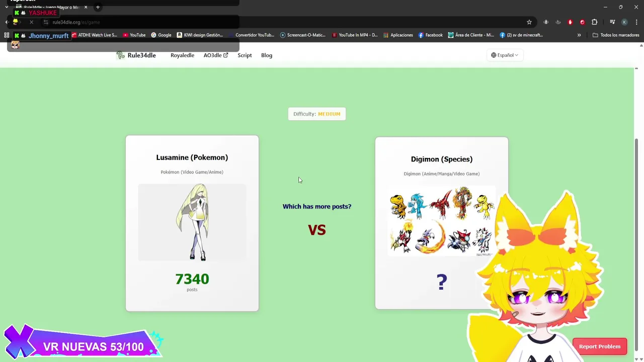644x362 pixels.
Task: Open the ATDHE Watch Live bookmark
Action: (x=94, y=35)
